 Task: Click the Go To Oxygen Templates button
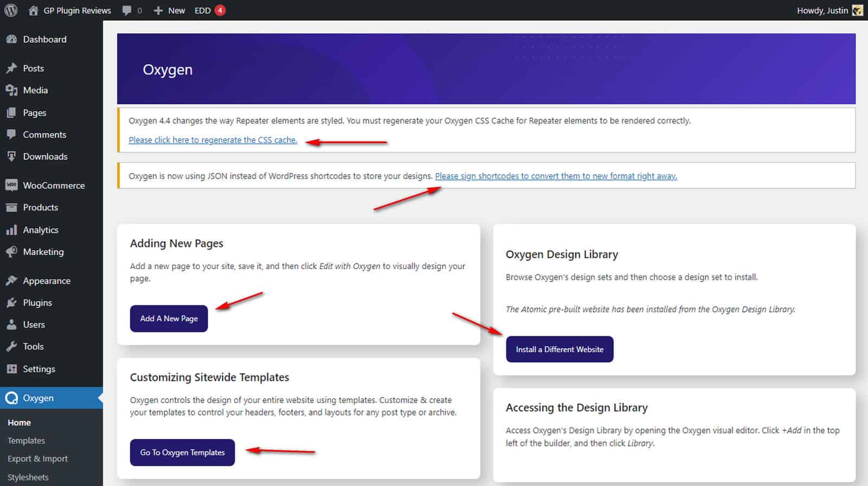tap(182, 452)
